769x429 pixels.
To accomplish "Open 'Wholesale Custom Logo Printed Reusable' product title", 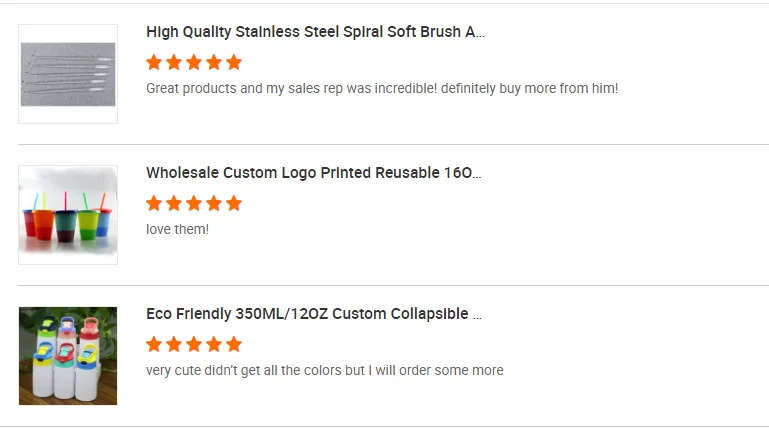I will [x=313, y=173].
